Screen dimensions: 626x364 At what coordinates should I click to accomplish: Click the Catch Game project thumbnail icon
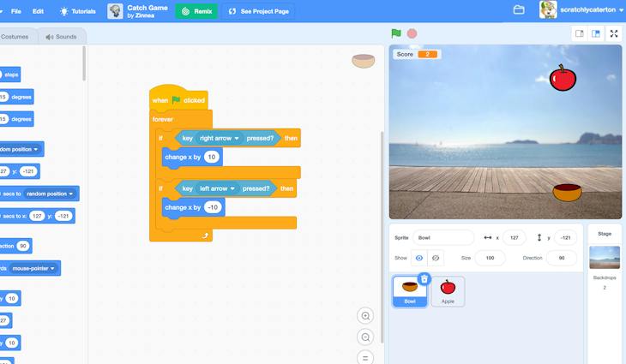115,11
